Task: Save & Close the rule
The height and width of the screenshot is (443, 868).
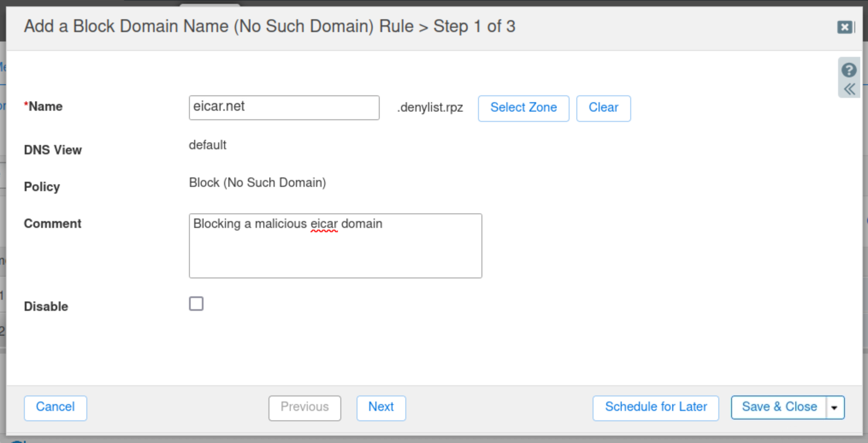Action: pyautogui.click(x=779, y=408)
